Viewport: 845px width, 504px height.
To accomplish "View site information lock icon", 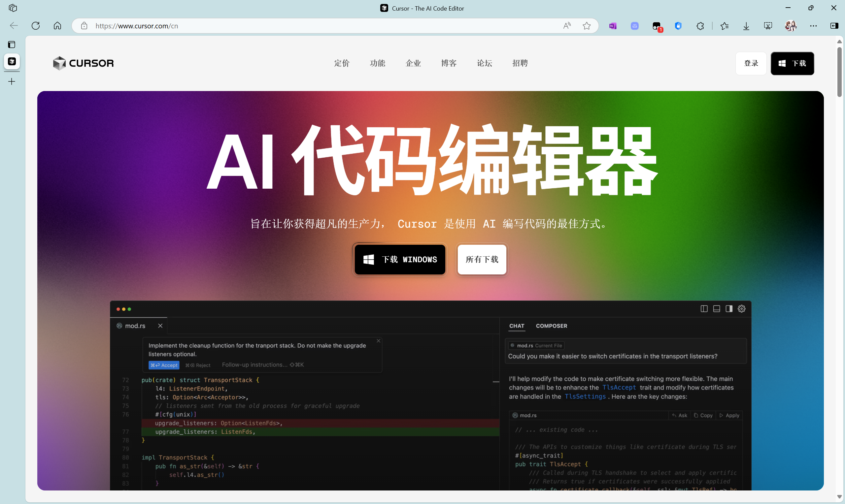I will (84, 26).
